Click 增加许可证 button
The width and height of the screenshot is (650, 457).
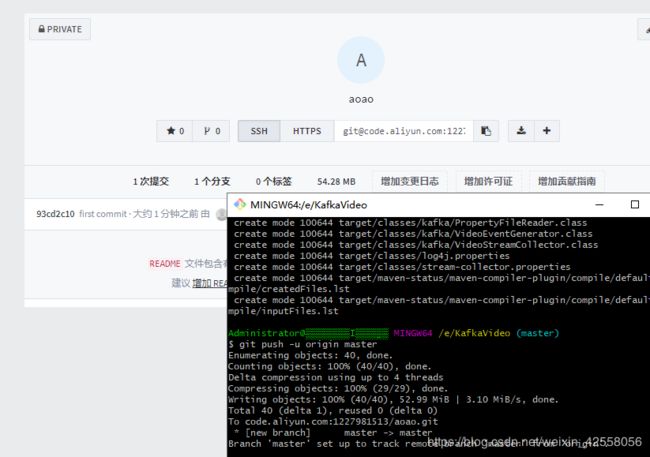coord(488,181)
